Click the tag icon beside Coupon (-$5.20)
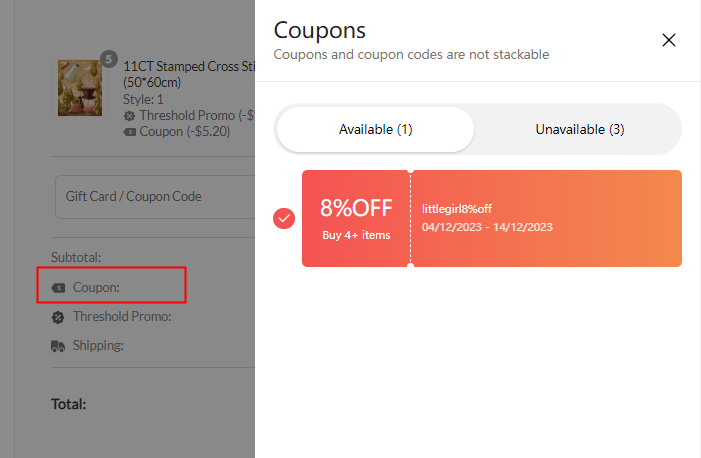 pyautogui.click(x=130, y=132)
